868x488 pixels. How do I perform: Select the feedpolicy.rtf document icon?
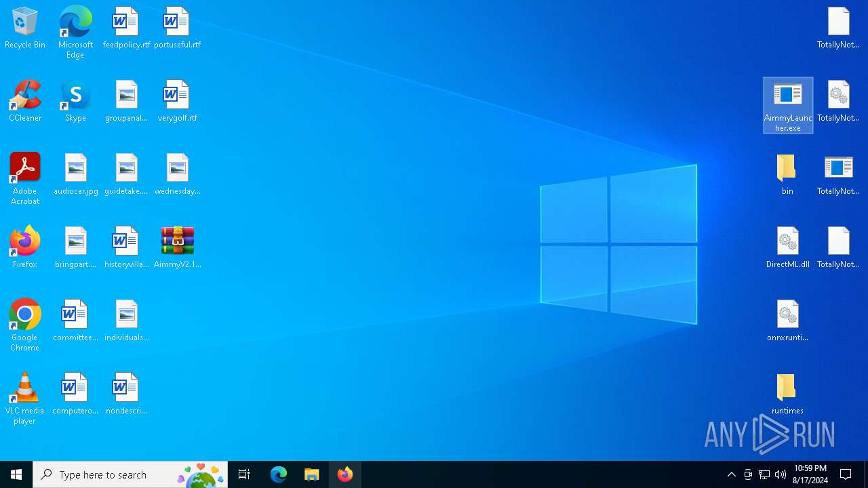coord(126,28)
